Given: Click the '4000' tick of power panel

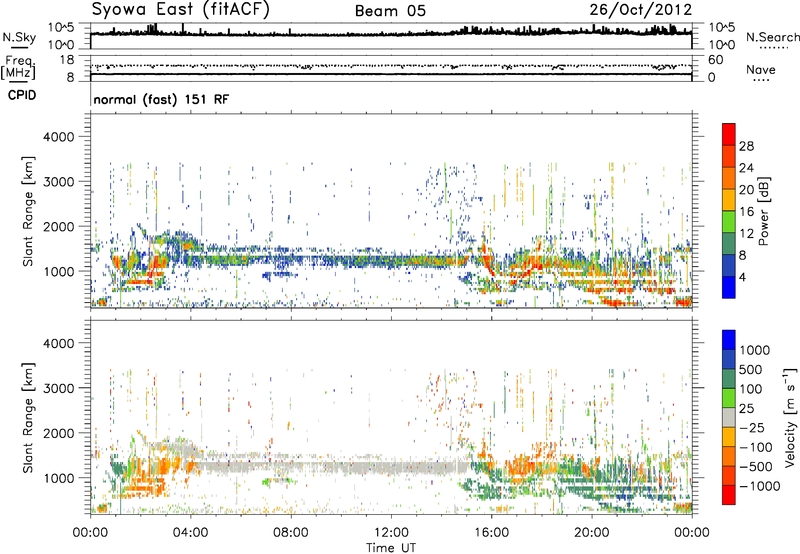Looking at the screenshot, I should point(58,137).
